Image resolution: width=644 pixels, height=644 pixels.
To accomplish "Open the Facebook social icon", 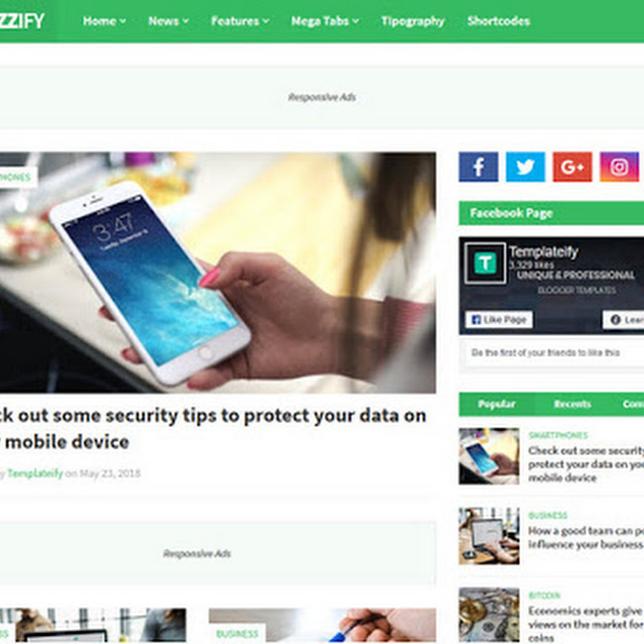I will [479, 166].
